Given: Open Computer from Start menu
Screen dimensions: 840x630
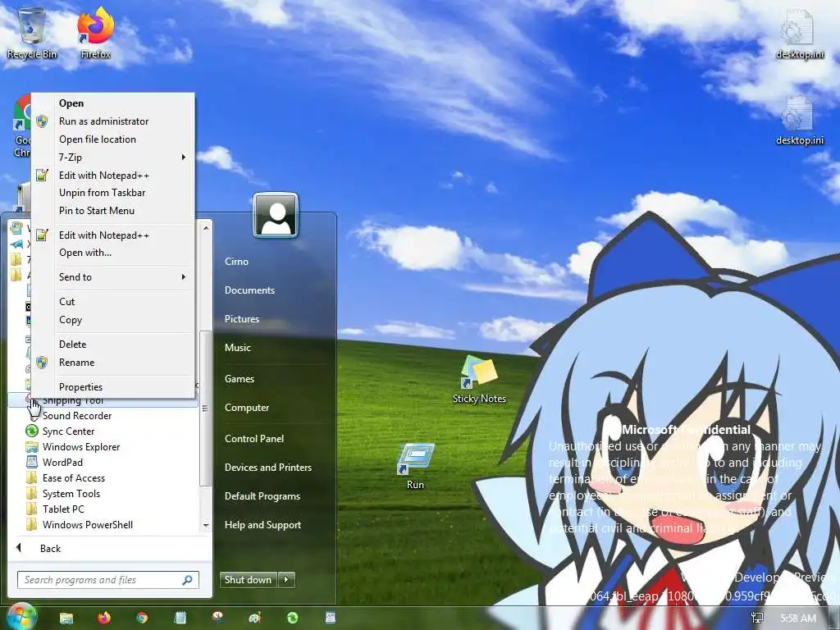Looking at the screenshot, I should [x=246, y=407].
